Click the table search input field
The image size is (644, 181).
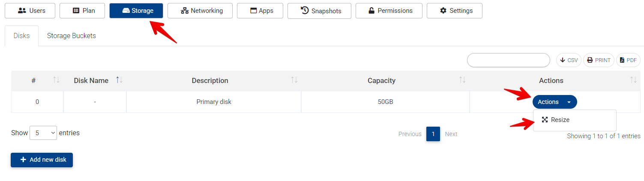(508, 60)
